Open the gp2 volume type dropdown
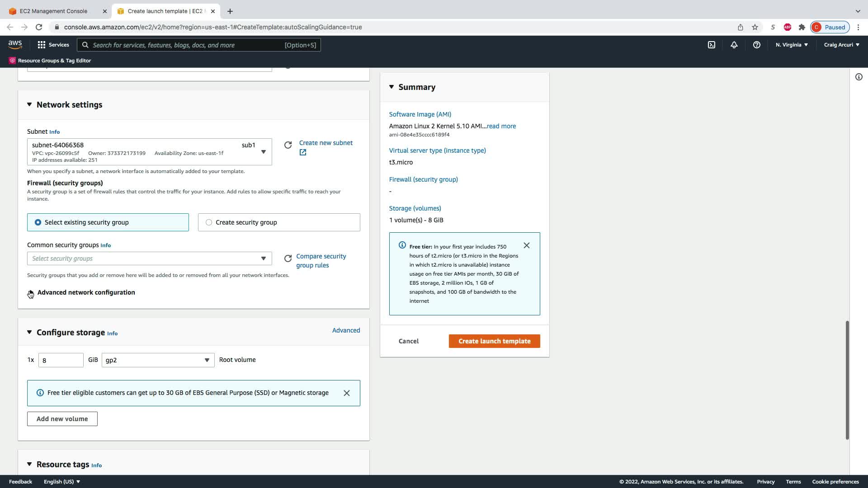Viewport: 868px width, 488px height. [158, 360]
